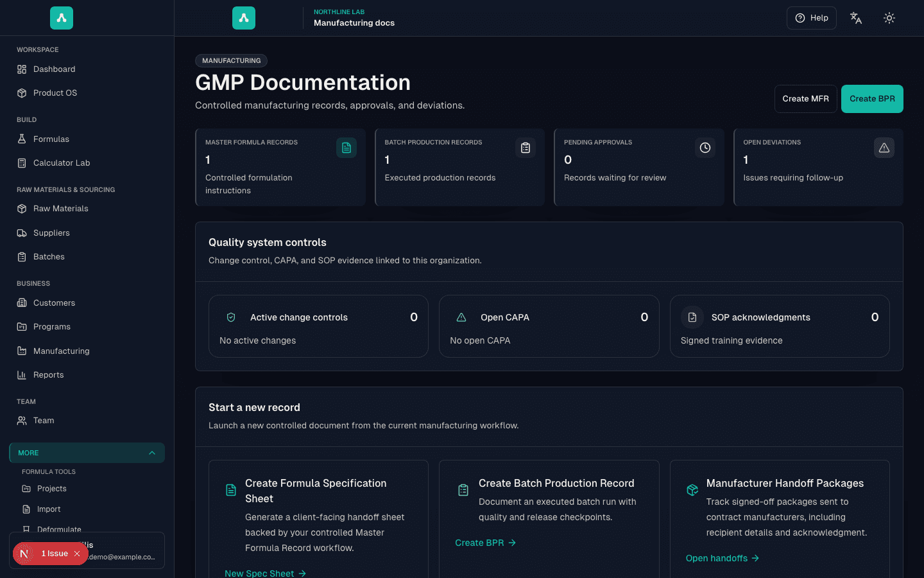This screenshot has width=924, height=578.
Task: Click the Batch Production Record clipboard icon
Action: point(463,491)
